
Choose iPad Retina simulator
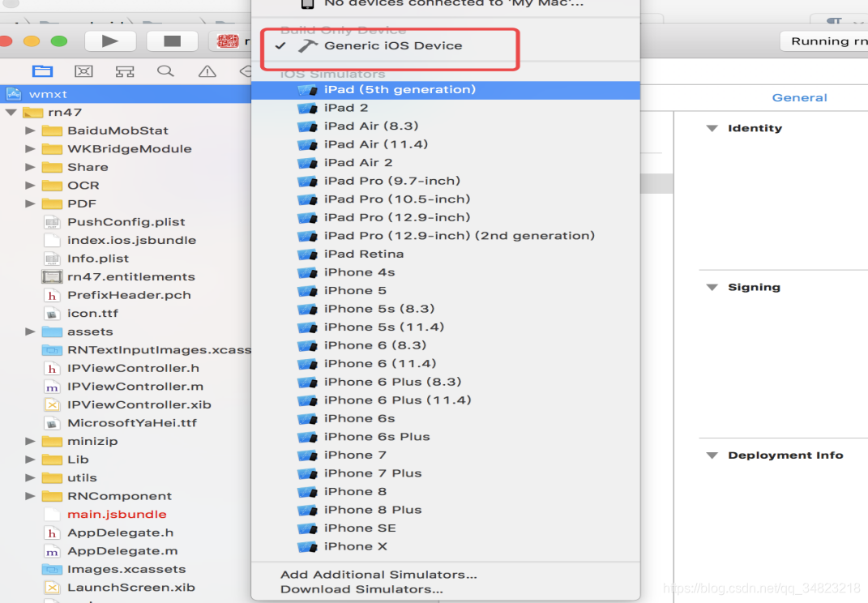446,254
